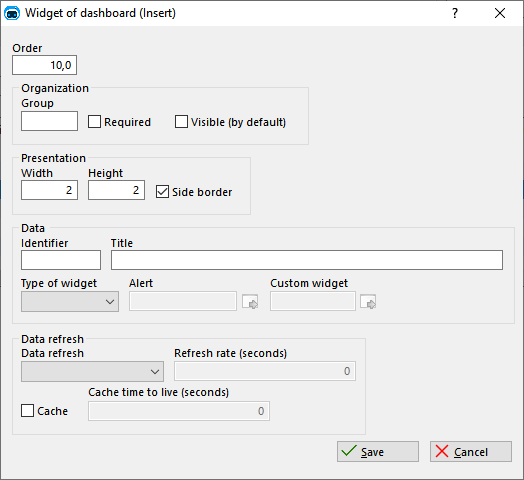The height and width of the screenshot is (480, 524).
Task: Cancel the widget insertion
Action: [x=471, y=452]
